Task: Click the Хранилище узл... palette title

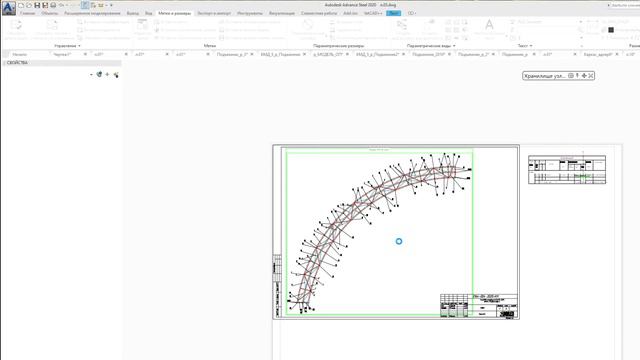Action: [x=545, y=76]
